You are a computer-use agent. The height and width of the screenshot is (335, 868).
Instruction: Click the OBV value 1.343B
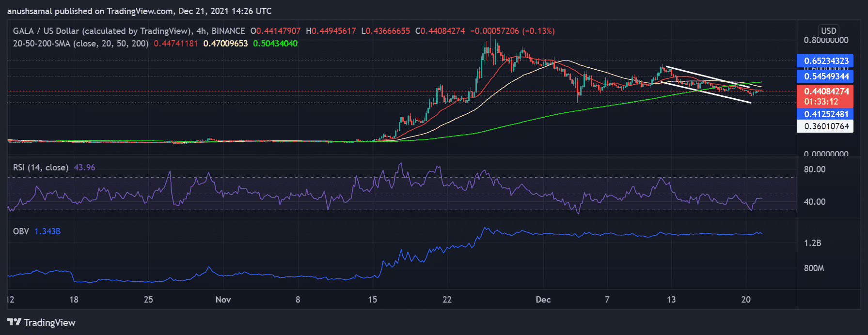[47, 231]
